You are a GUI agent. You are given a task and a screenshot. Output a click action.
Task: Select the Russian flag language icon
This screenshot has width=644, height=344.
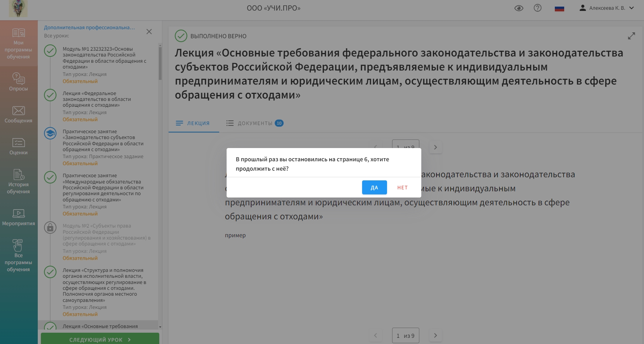click(560, 9)
